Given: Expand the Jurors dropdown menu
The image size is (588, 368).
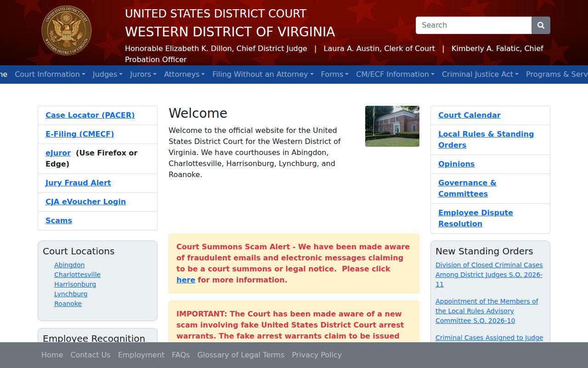Looking at the screenshot, I should pos(143,74).
